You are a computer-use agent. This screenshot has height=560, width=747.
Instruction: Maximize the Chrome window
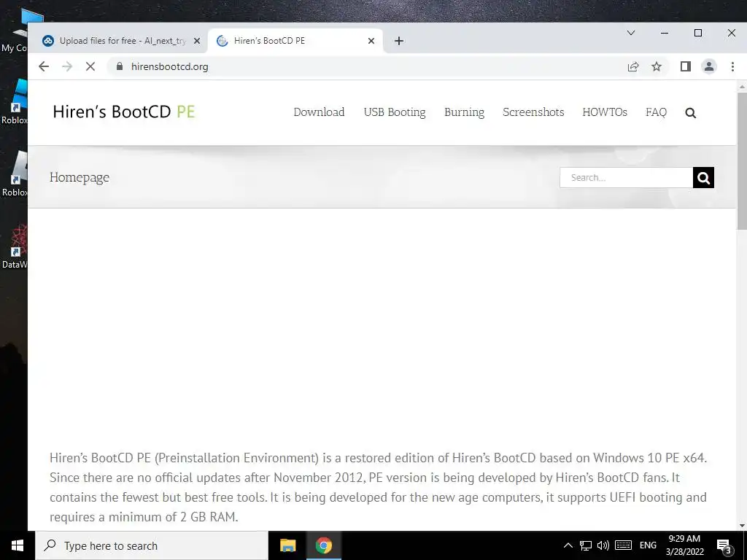[698, 33]
